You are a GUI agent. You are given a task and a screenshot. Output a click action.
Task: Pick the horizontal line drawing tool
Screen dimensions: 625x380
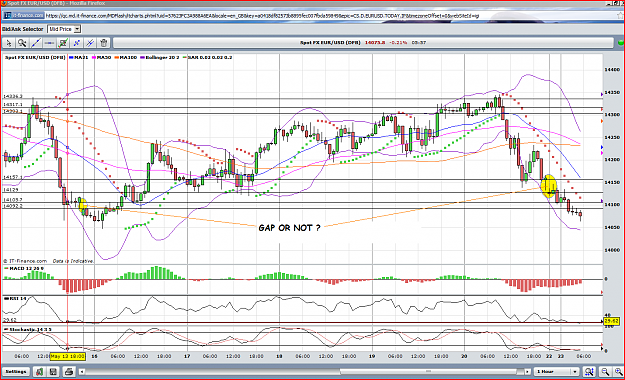pos(49,43)
